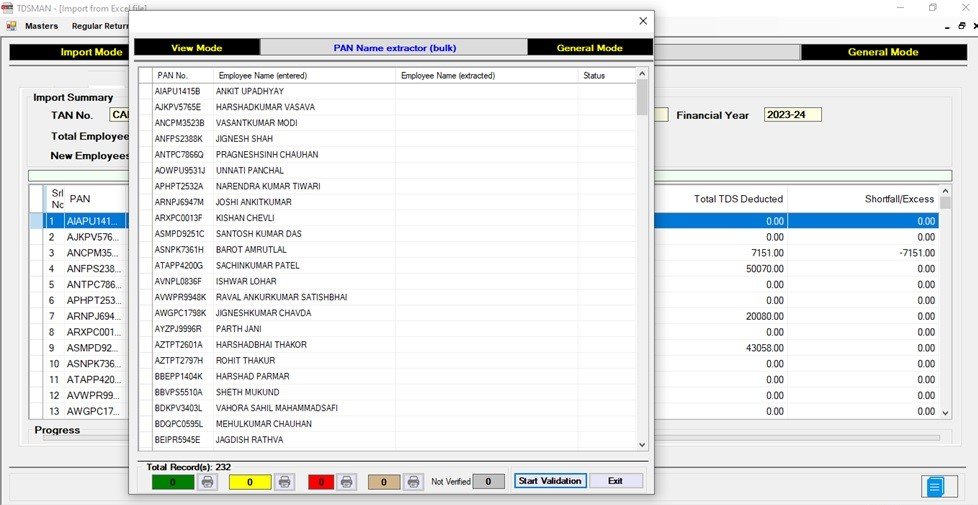This screenshot has width=978, height=505.
Task: Click the red status count box
Action: point(321,482)
